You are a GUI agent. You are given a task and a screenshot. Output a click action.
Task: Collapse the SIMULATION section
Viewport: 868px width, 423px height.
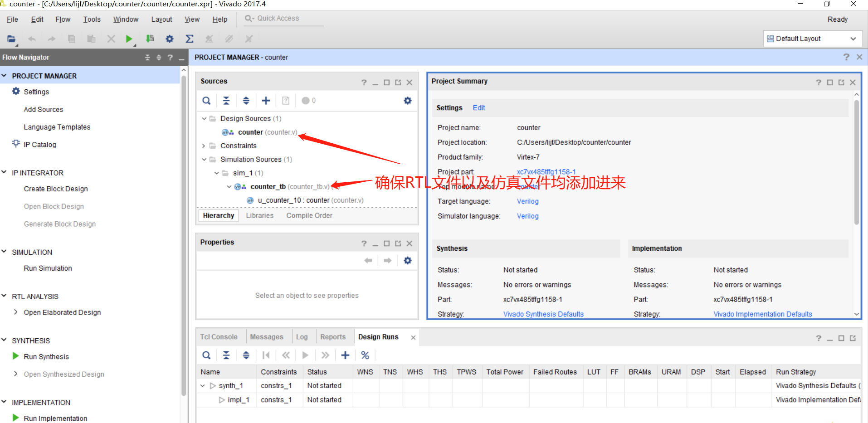[4, 252]
